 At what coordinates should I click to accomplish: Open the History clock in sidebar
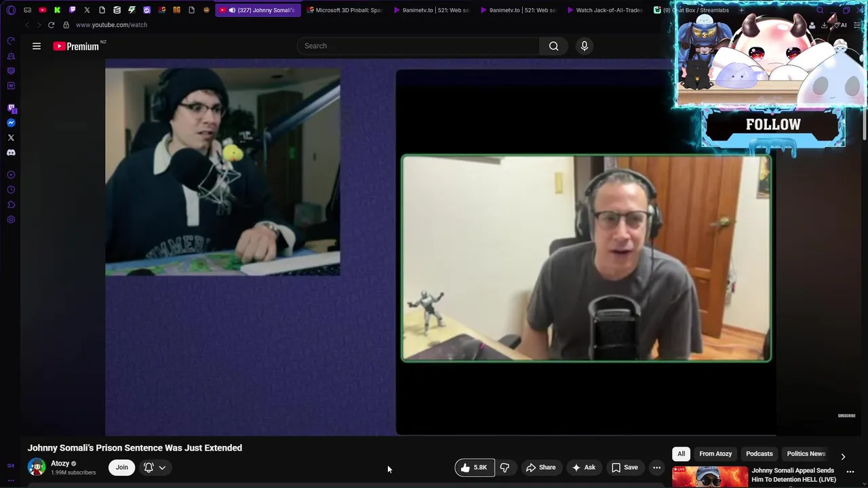[x=11, y=190]
